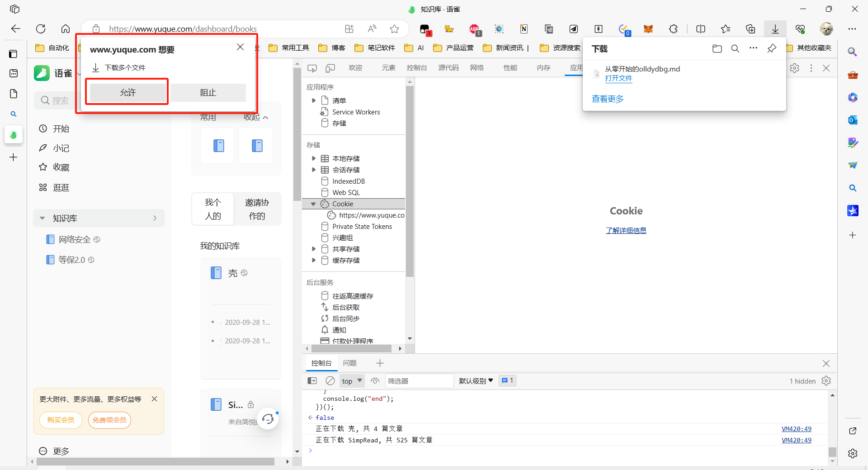The height and width of the screenshot is (470, 868).
Task: Open DevTools settings gear icon
Action: [794, 68]
